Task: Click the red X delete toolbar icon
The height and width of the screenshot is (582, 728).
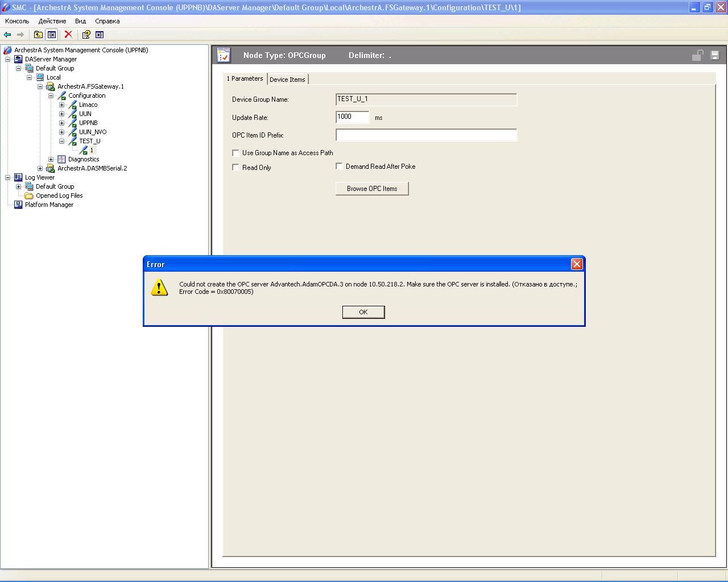Action: 68,35
